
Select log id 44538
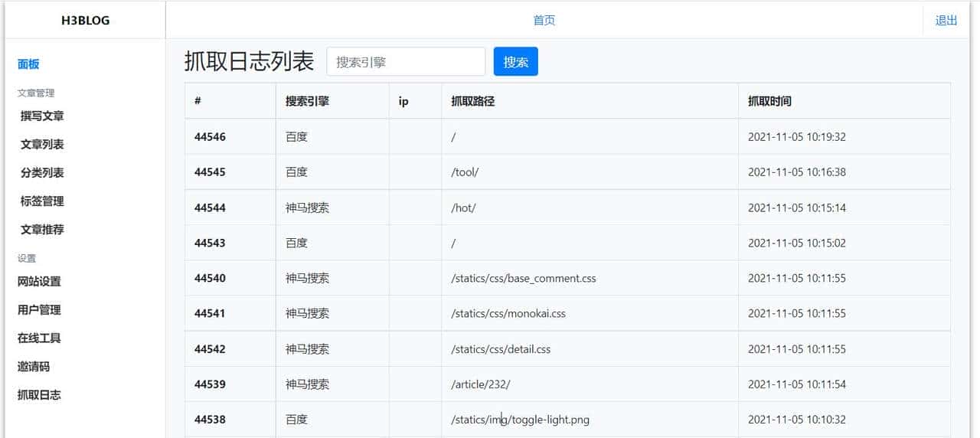[x=210, y=420]
